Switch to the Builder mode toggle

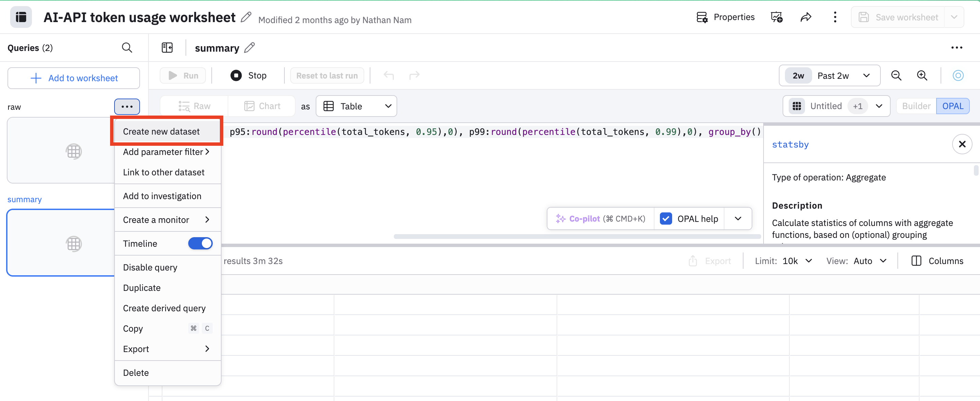pyautogui.click(x=915, y=106)
